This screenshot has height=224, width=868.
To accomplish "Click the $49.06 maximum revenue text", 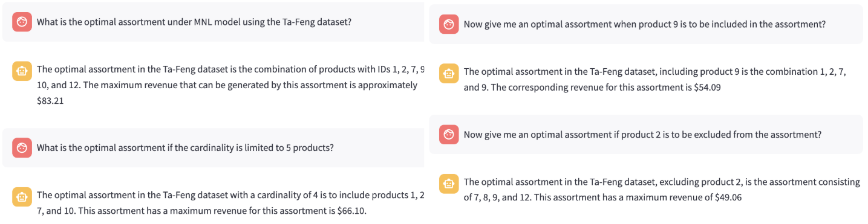I will (728, 197).
